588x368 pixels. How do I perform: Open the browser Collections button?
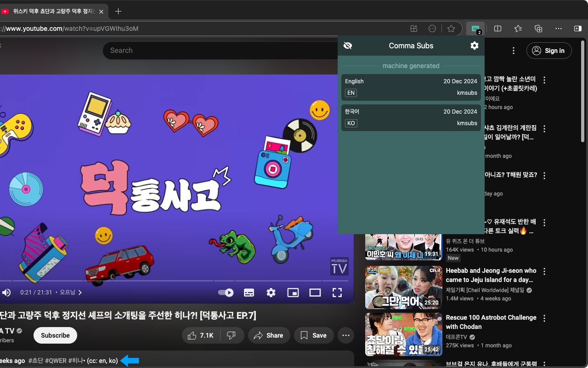tap(538, 29)
